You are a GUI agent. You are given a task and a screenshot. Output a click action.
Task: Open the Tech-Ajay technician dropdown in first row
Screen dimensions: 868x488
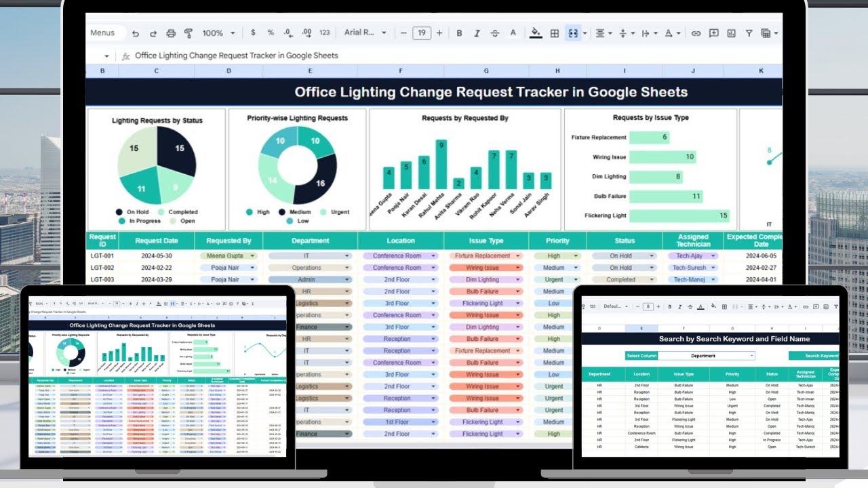[693, 256]
